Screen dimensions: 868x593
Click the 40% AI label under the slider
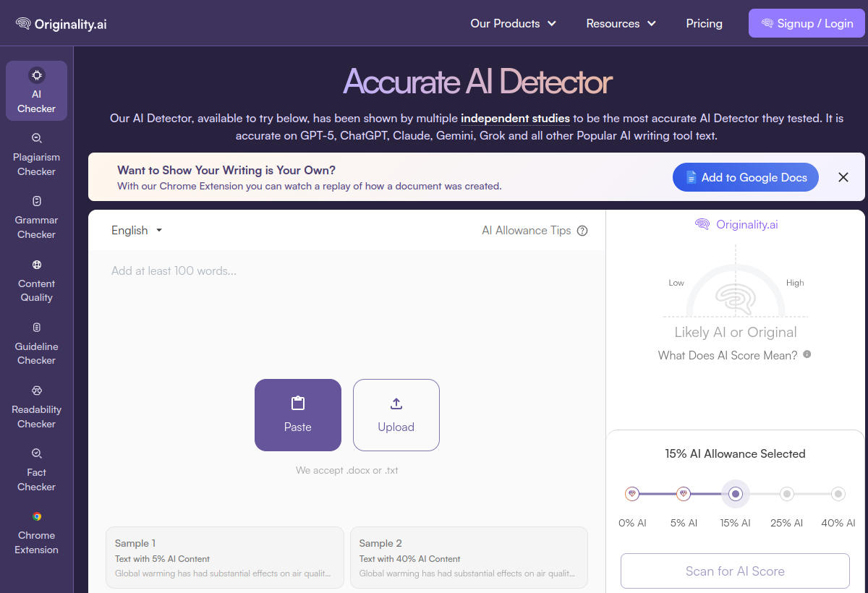(x=838, y=523)
